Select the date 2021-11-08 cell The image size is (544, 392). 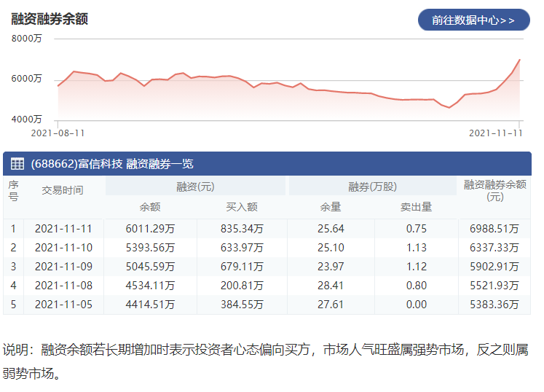coord(63,286)
